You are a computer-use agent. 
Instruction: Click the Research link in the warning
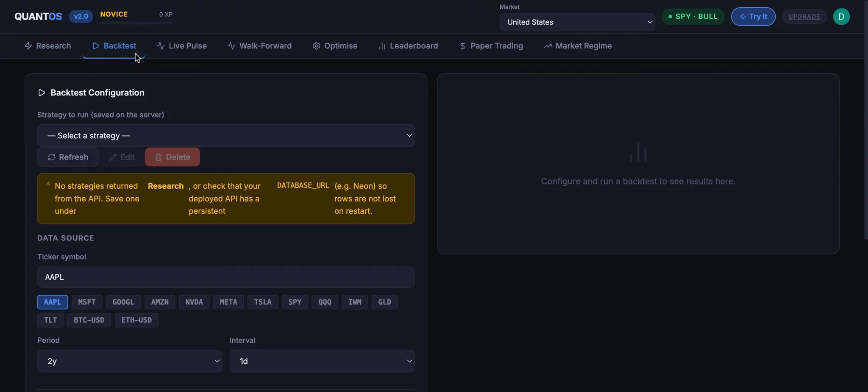pyautogui.click(x=166, y=186)
